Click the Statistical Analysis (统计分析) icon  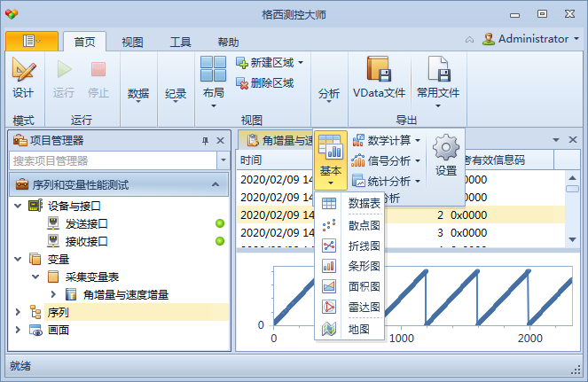coord(358,181)
